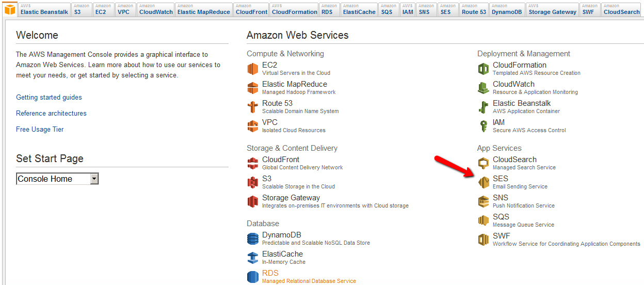Open the Free Usage Tier link
Screen dimensions: 644x285
click(40, 130)
